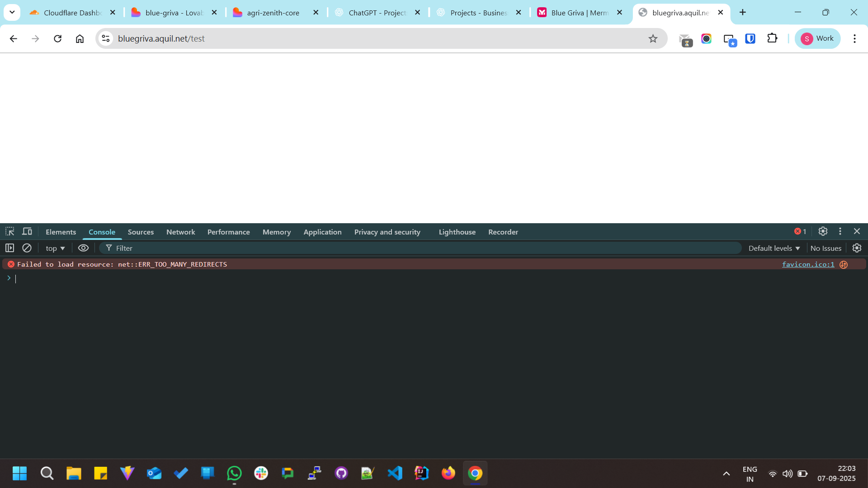
Task: Toggle the console sidebar panel icon
Action: 9,248
